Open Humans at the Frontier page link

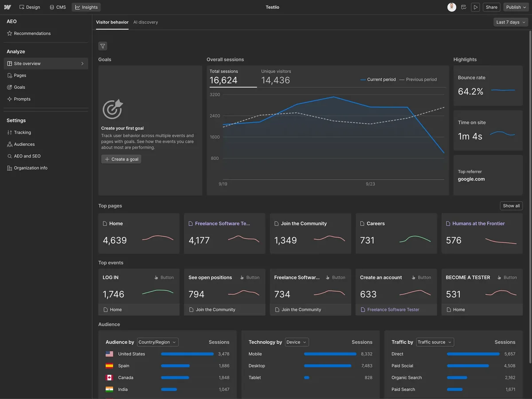click(x=478, y=223)
